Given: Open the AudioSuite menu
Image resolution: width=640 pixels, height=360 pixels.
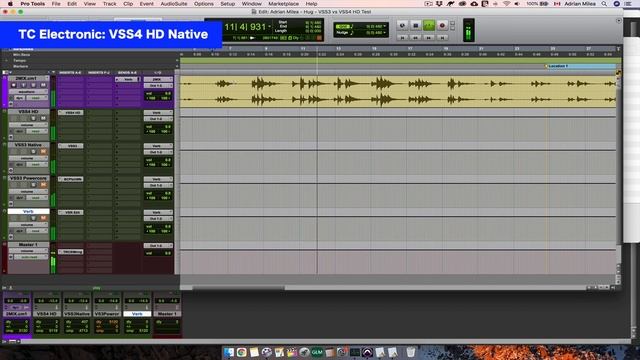Looking at the screenshot, I should (x=174, y=4).
